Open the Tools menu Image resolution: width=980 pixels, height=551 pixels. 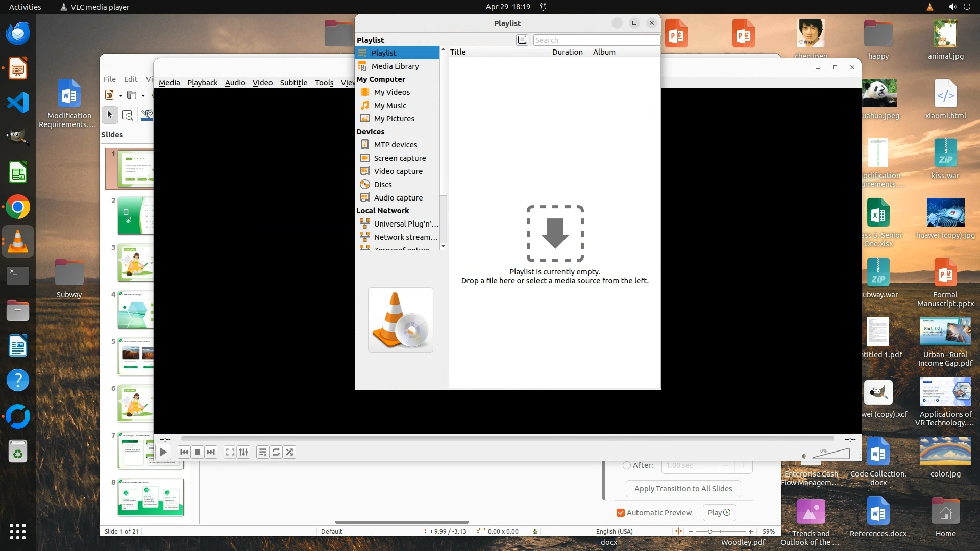324,83
